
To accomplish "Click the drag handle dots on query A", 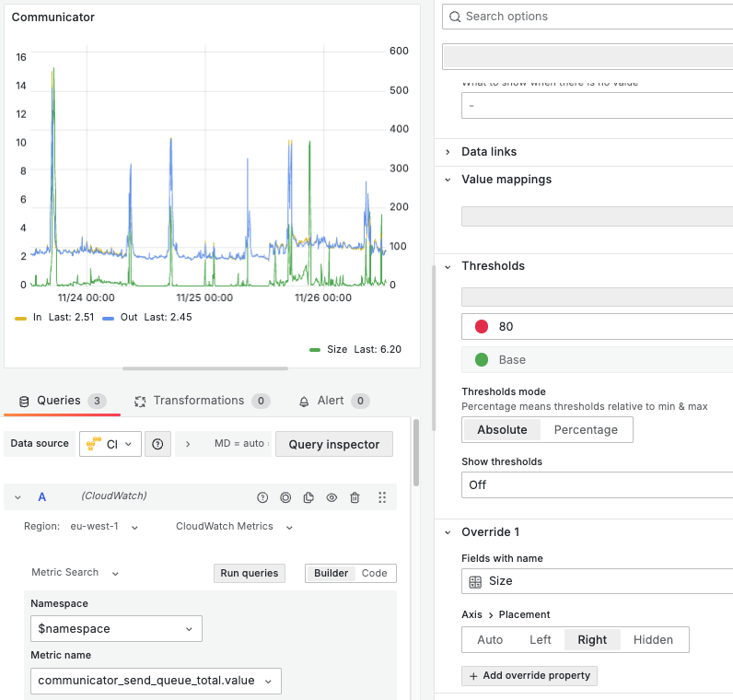I will coord(382,497).
